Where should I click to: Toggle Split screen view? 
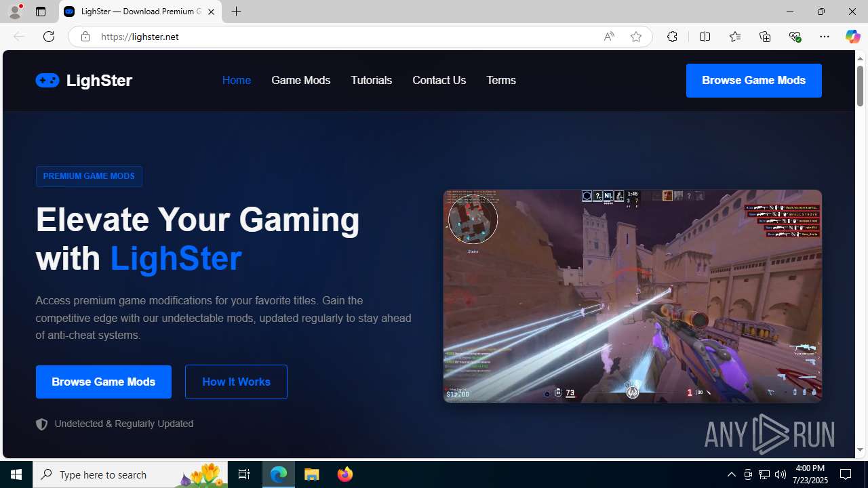coord(705,37)
